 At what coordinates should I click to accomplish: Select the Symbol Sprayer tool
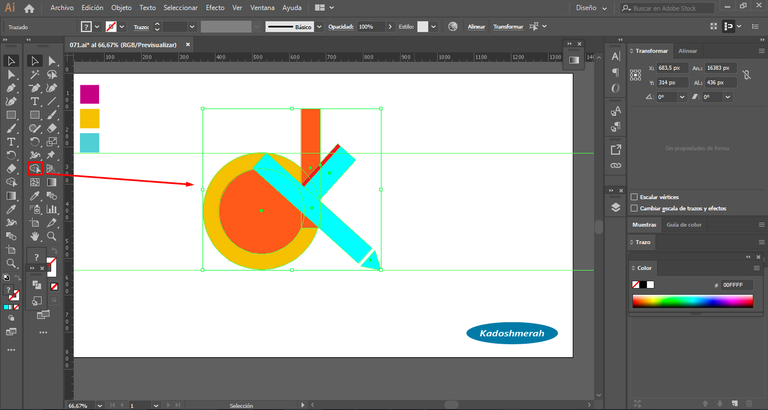[x=35, y=209]
